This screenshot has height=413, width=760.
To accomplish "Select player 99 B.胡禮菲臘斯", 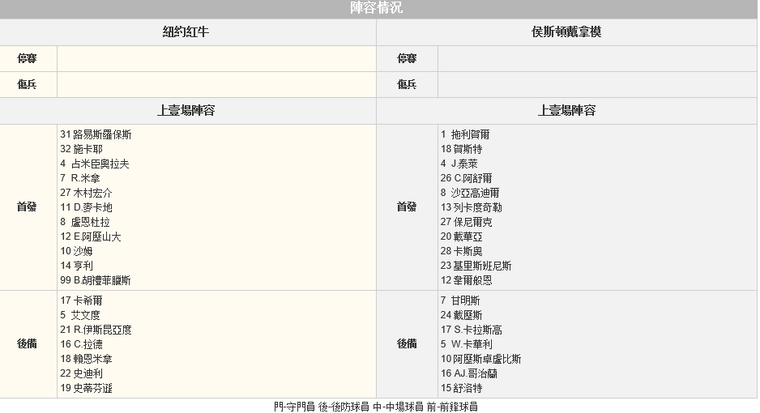I will point(95,280).
